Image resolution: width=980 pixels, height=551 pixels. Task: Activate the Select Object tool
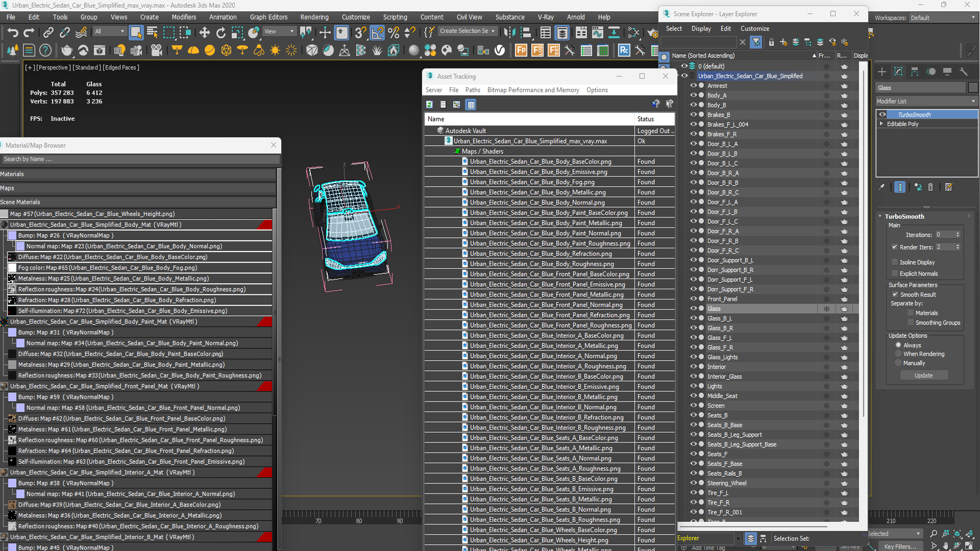coord(136,33)
